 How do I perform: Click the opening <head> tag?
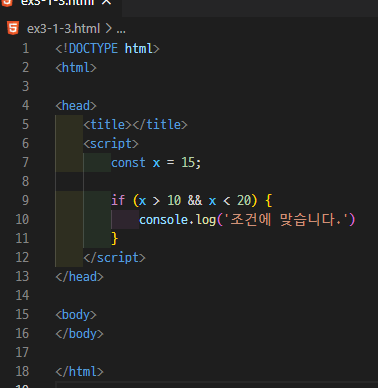click(x=76, y=106)
